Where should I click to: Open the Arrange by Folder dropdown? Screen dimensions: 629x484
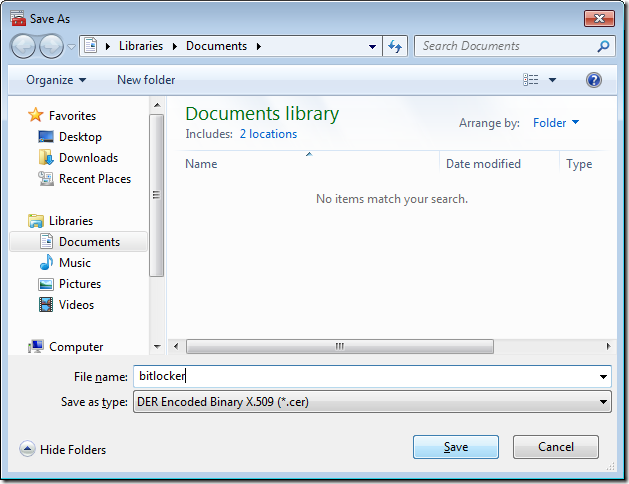[556, 123]
